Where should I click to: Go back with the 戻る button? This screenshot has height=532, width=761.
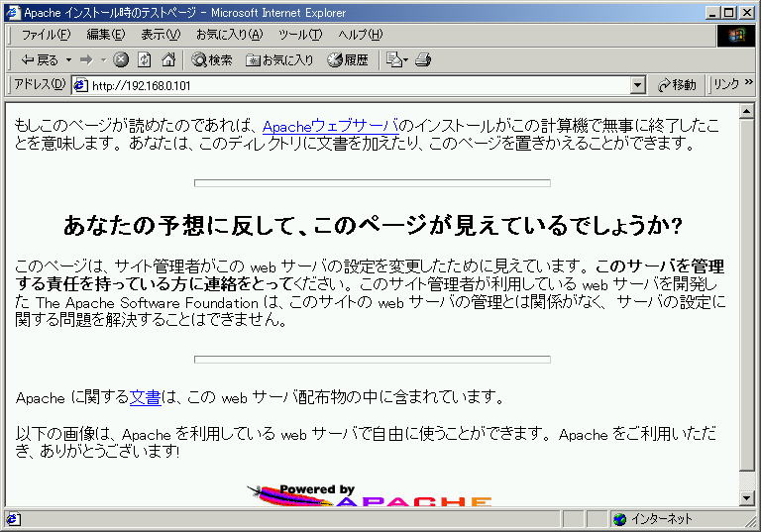(x=39, y=60)
